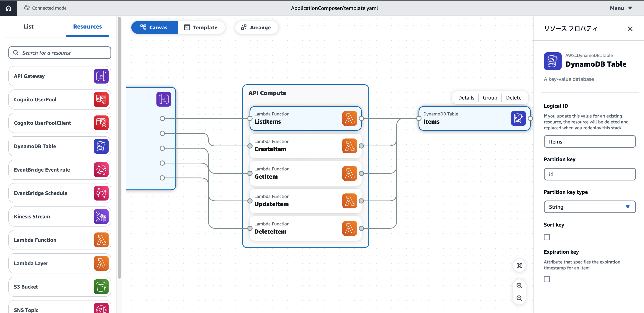Click DynamoDB icon in properties header
This screenshot has width=644, height=313.
553,61
